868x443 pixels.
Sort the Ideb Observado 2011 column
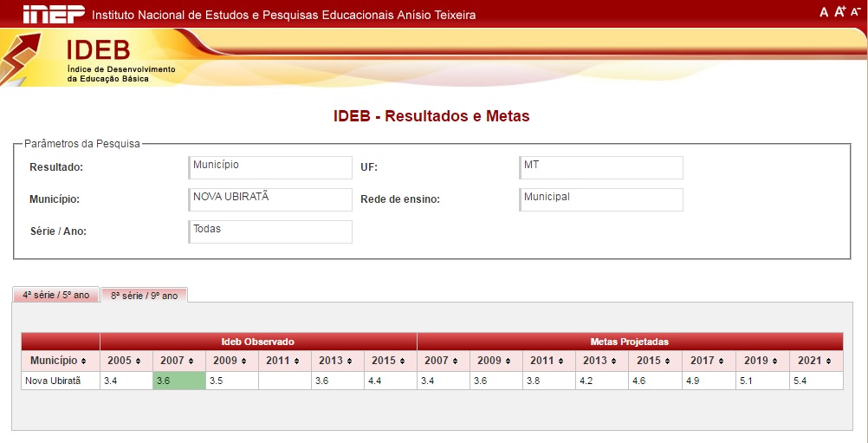point(296,362)
